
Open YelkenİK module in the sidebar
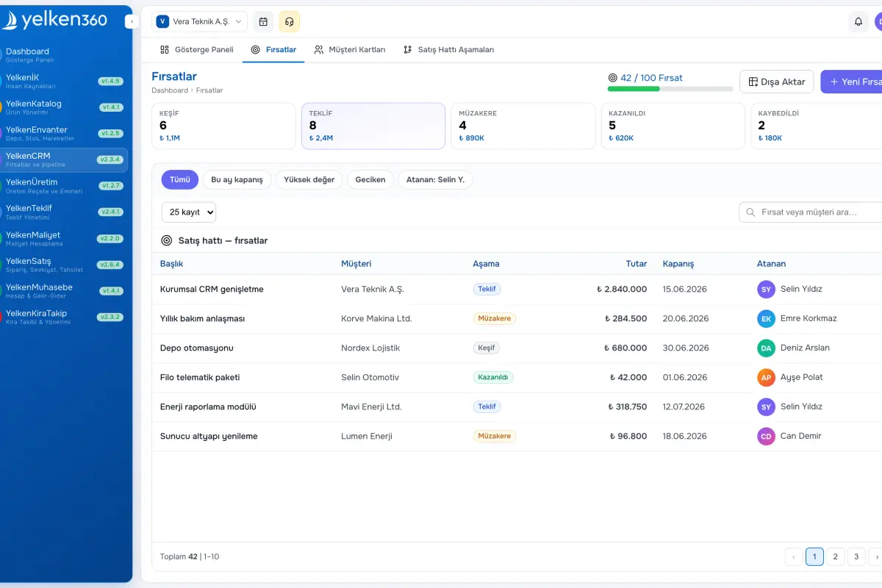coord(64,82)
